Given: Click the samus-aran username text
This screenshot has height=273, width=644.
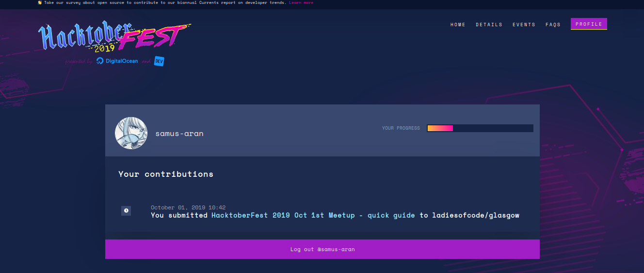Looking at the screenshot, I should pyautogui.click(x=179, y=134).
